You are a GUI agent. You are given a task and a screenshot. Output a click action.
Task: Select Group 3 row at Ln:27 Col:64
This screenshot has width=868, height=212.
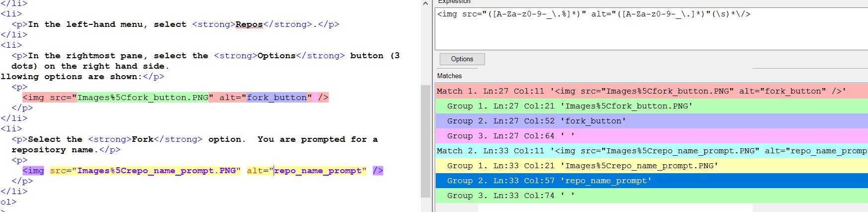(652, 136)
